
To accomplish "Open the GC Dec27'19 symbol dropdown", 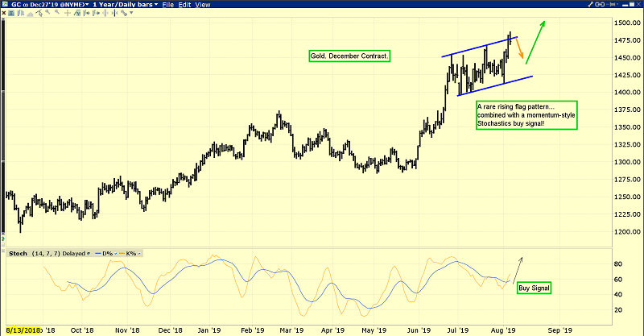I will (87, 4).
